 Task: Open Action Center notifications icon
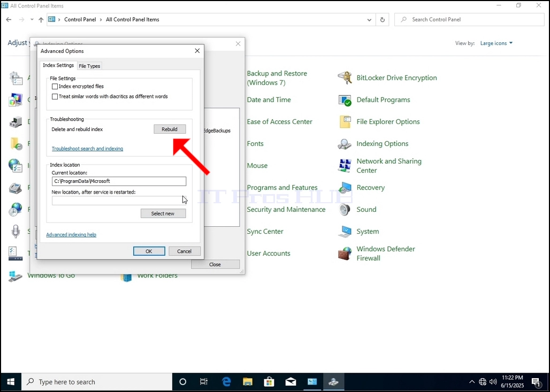click(536, 382)
